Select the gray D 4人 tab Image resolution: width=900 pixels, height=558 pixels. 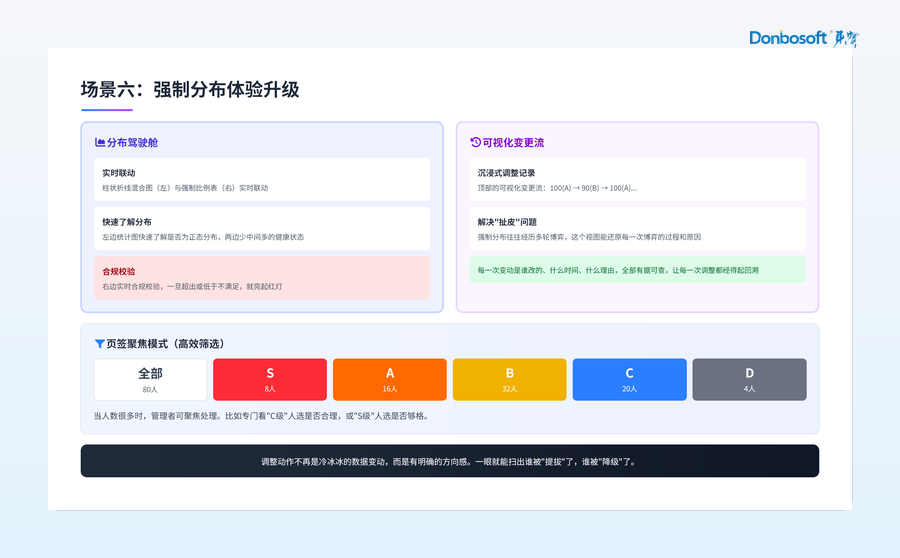tap(750, 379)
